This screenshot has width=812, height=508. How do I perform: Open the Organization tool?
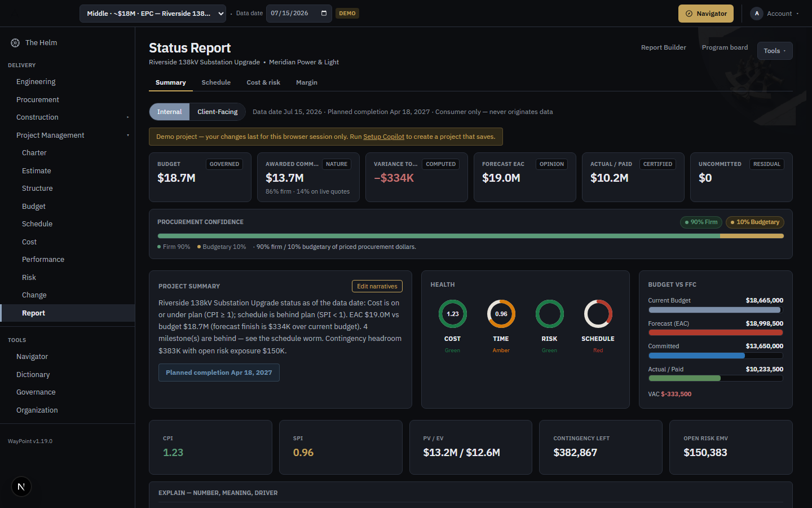pos(37,410)
